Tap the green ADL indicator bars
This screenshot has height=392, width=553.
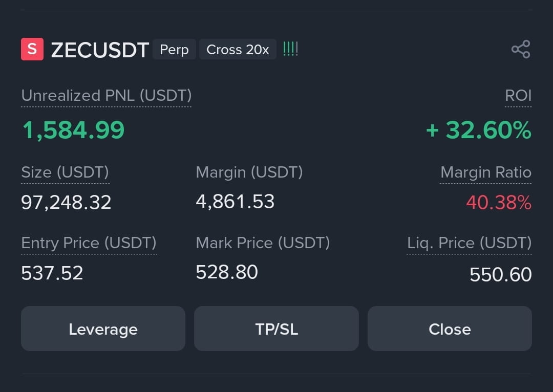(291, 49)
